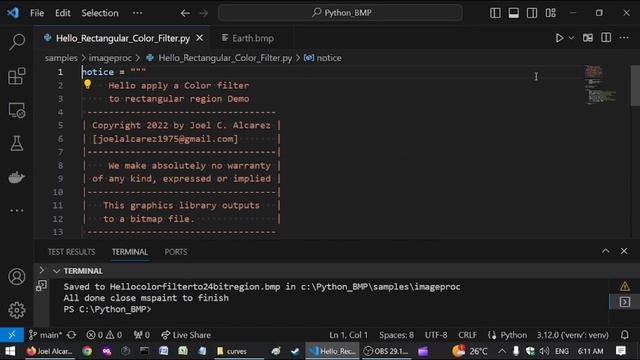Open errors and warnings count
Screen dimensions: 640x360
(x=104, y=335)
